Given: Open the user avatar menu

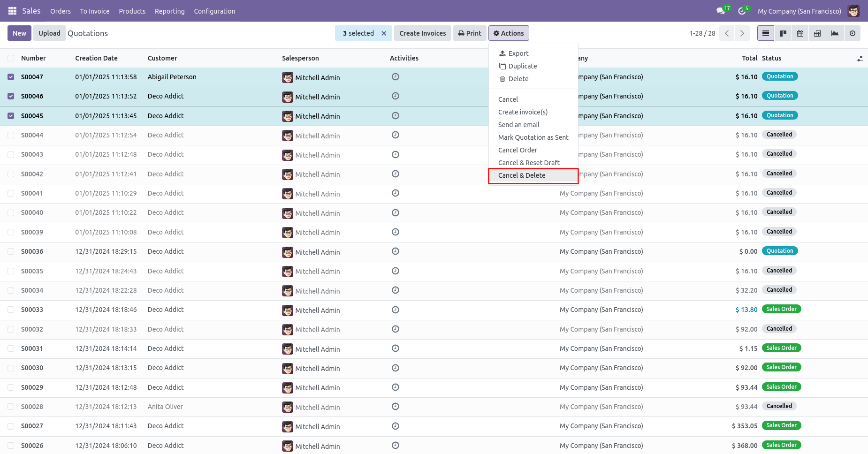Looking at the screenshot, I should (853, 11).
